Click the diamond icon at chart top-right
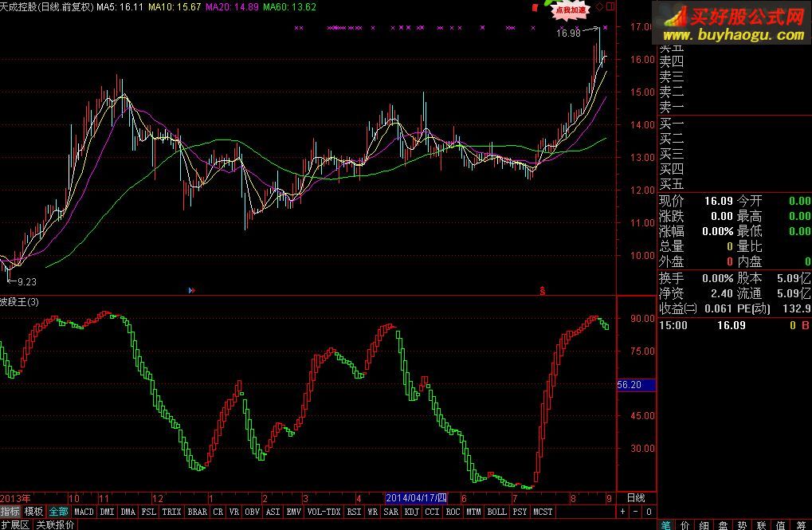The image size is (812, 530). (599, 7)
